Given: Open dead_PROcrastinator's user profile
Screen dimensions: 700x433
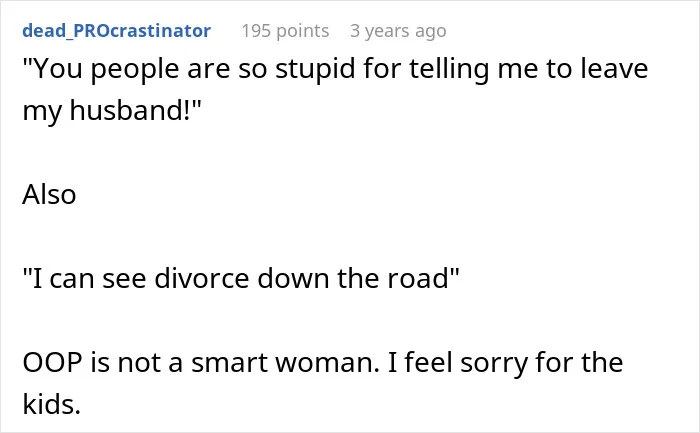Looking at the screenshot, I should [x=117, y=31].
